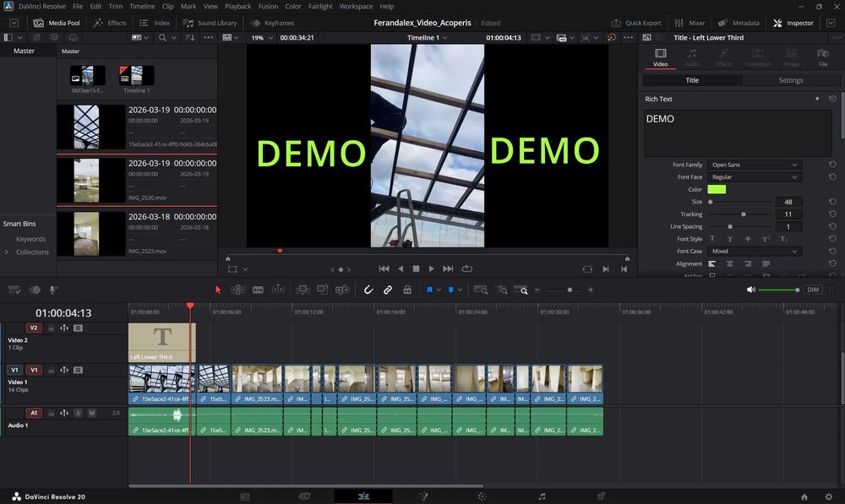Open the Fairlight page music note icon
This screenshot has width=845, height=504.
(542, 496)
